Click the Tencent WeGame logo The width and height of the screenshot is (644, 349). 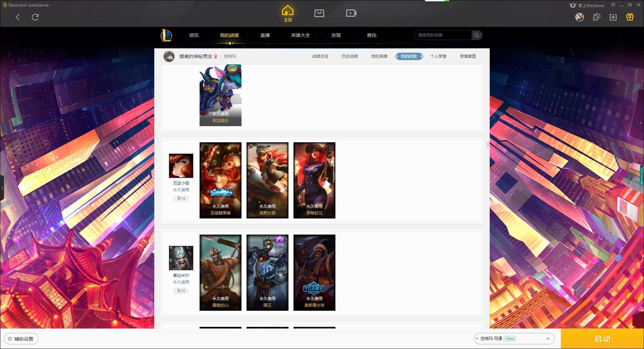[26, 5]
